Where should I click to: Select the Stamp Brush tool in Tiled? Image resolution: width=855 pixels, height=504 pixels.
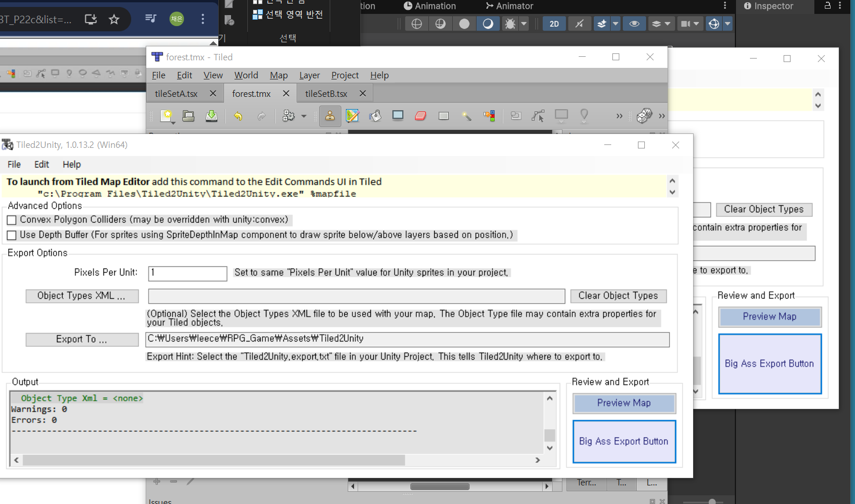pyautogui.click(x=330, y=116)
